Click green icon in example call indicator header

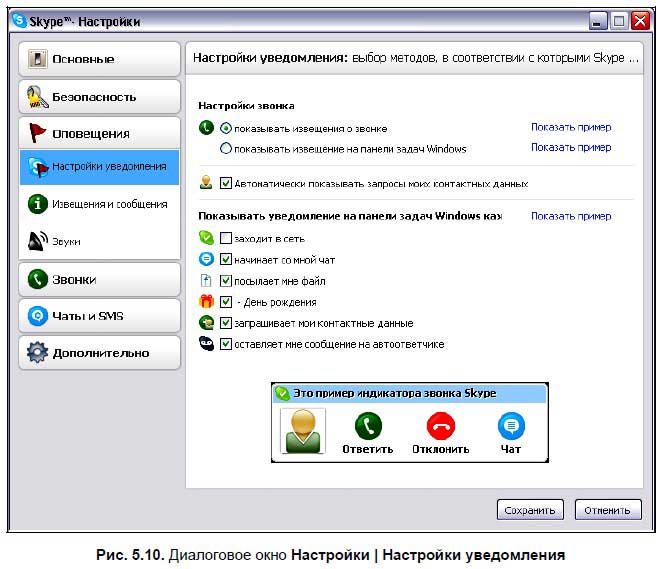point(282,394)
